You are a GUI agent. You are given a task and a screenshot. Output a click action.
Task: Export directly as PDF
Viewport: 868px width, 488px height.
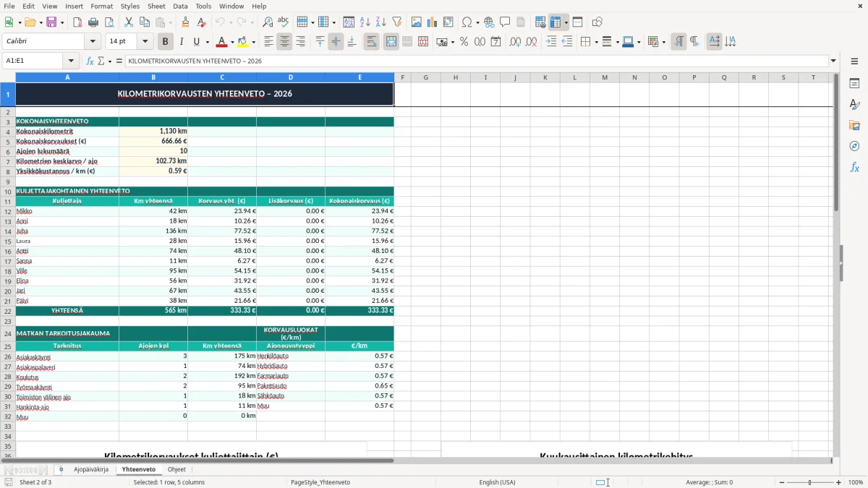tap(77, 22)
